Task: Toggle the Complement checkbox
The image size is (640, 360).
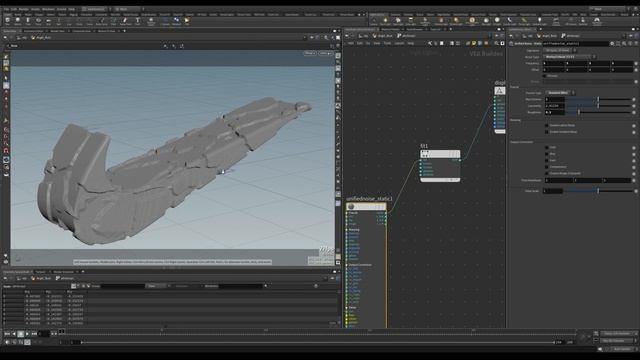Action: (x=547, y=167)
